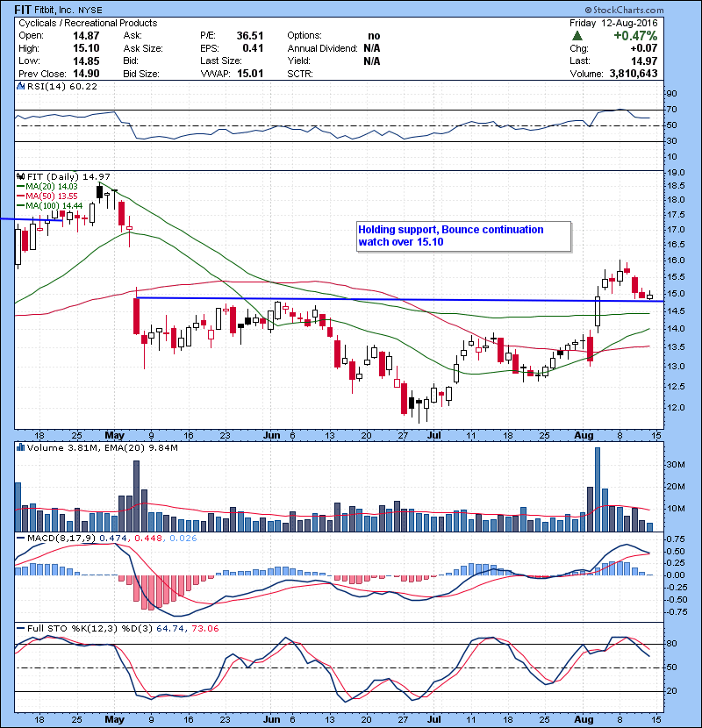Click the EPS value 0.41

coord(253,48)
